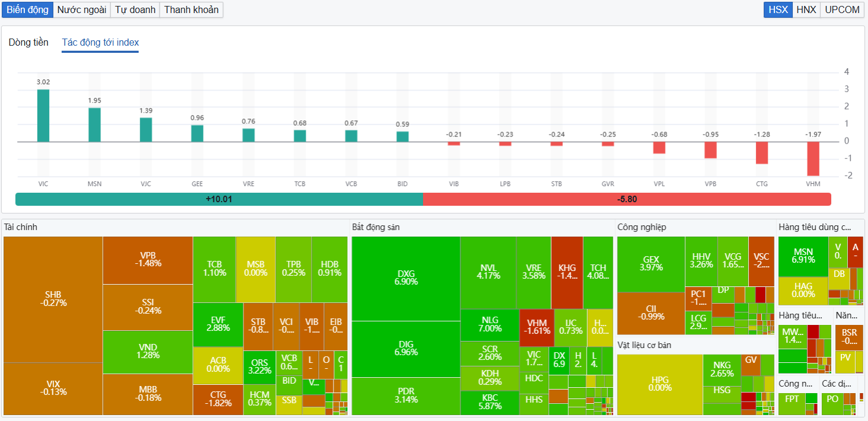Select the Tác động tới index sub-tab
The width and height of the screenshot is (868, 421).
pos(100,42)
